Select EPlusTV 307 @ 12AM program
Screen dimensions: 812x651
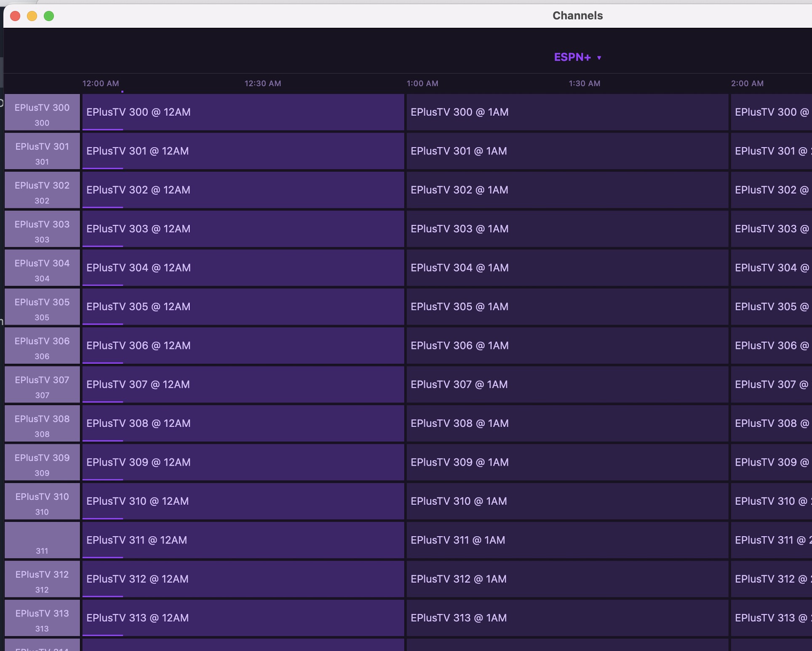tap(243, 384)
